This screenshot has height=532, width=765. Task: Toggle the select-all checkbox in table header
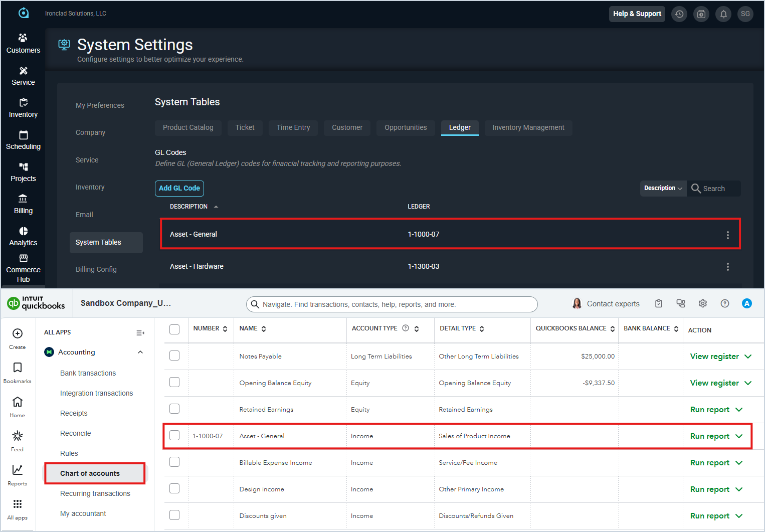click(x=174, y=329)
